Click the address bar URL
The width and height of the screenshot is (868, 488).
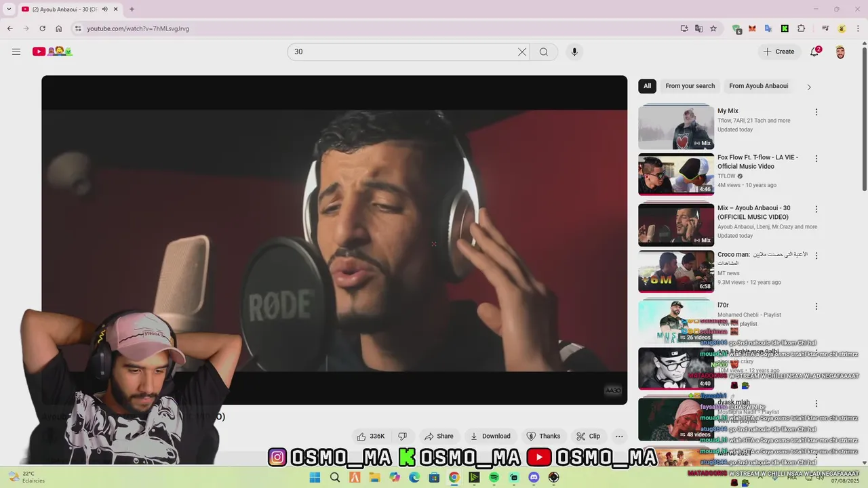(138, 28)
